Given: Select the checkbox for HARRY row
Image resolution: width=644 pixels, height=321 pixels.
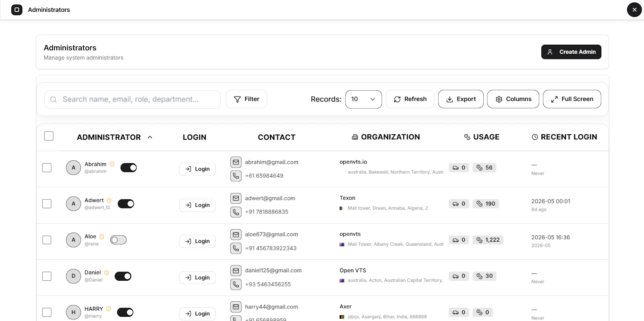Looking at the screenshot, I should [47, 313].
